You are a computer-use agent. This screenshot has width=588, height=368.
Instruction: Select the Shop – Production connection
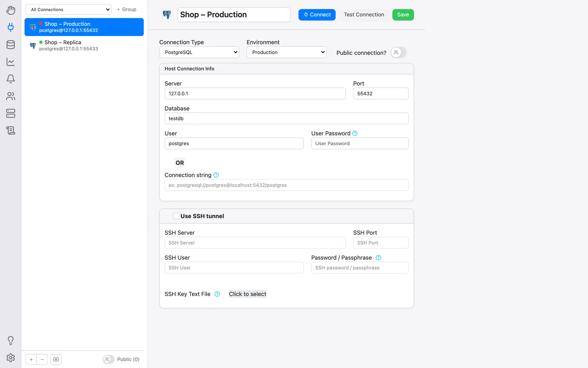(x=84, y=27)
